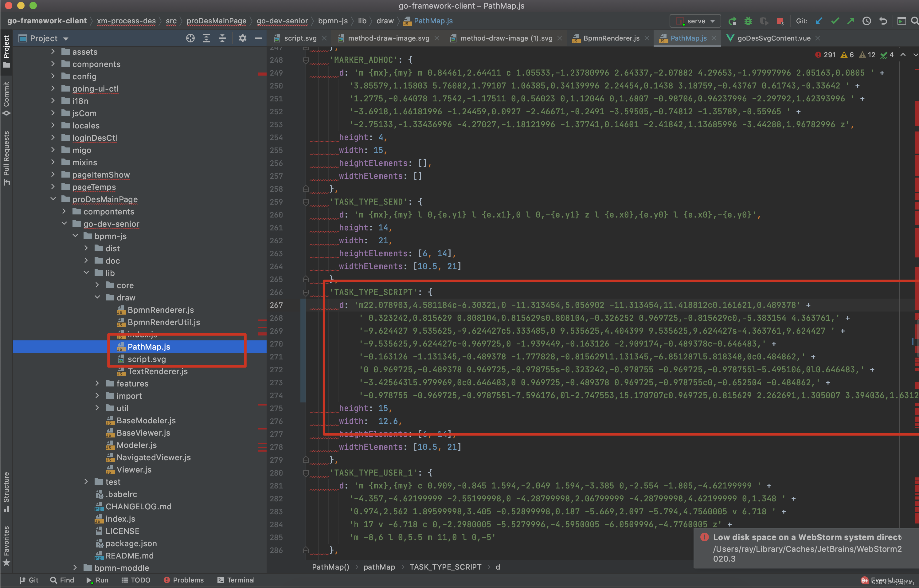Select script.svg in project tree

tap(147, 359)
